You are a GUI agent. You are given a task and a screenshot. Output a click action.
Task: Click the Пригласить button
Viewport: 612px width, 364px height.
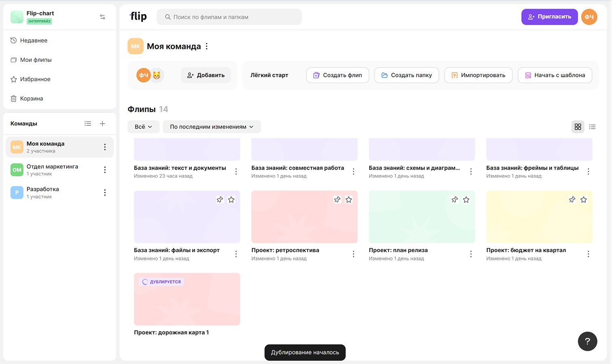(x=549, y=17)
